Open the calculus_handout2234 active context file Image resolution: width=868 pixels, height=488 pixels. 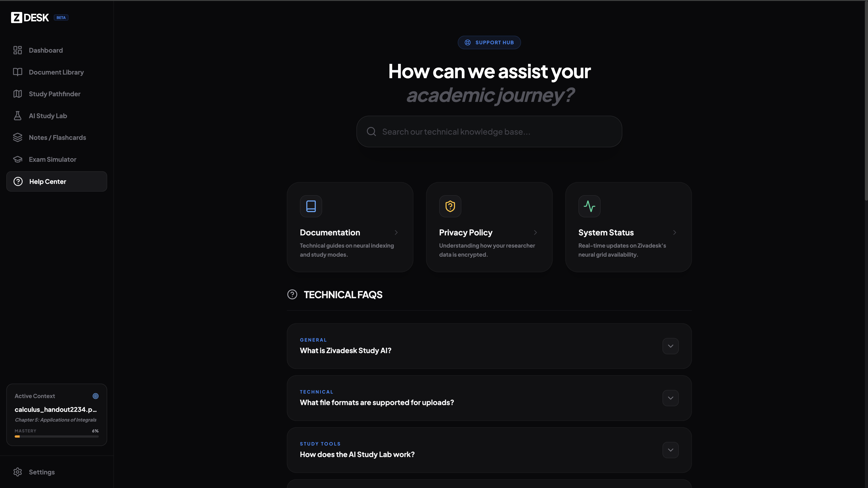tap(56, 410)
